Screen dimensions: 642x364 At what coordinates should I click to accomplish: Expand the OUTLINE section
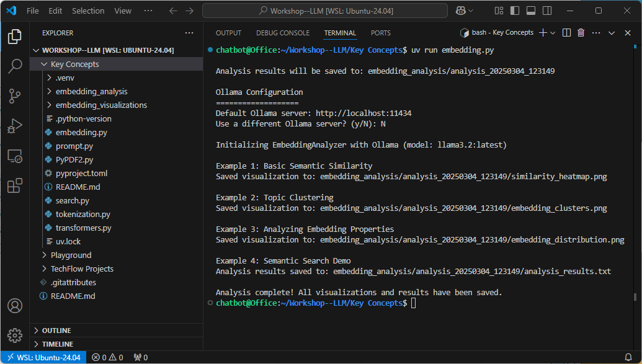tap(56, 331)
